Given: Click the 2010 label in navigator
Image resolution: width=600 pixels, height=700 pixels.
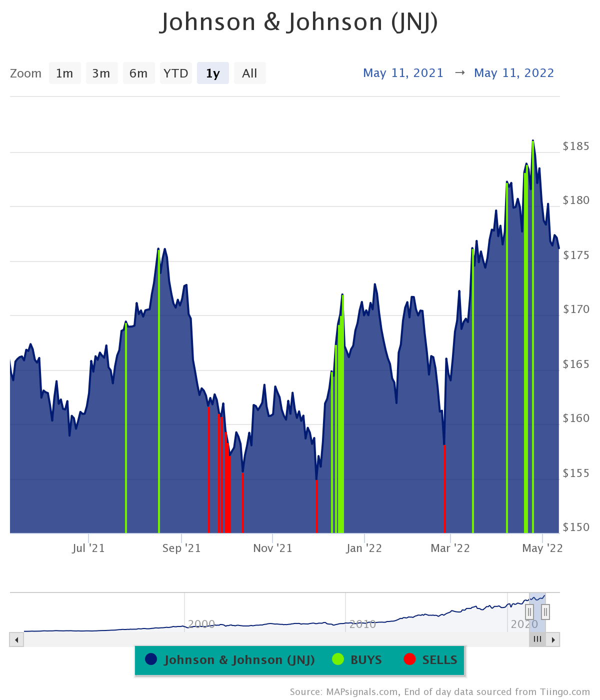Looking at the screenshot, I should [x=362, y=624].
